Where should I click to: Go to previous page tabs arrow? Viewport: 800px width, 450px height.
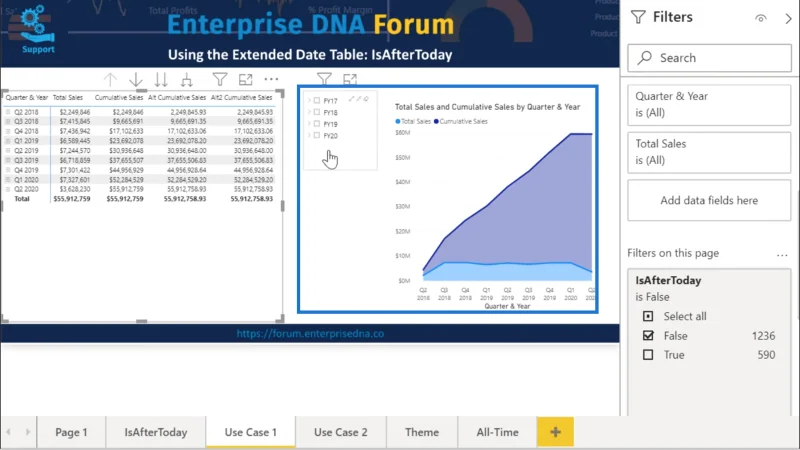click(x=9, y=432)
